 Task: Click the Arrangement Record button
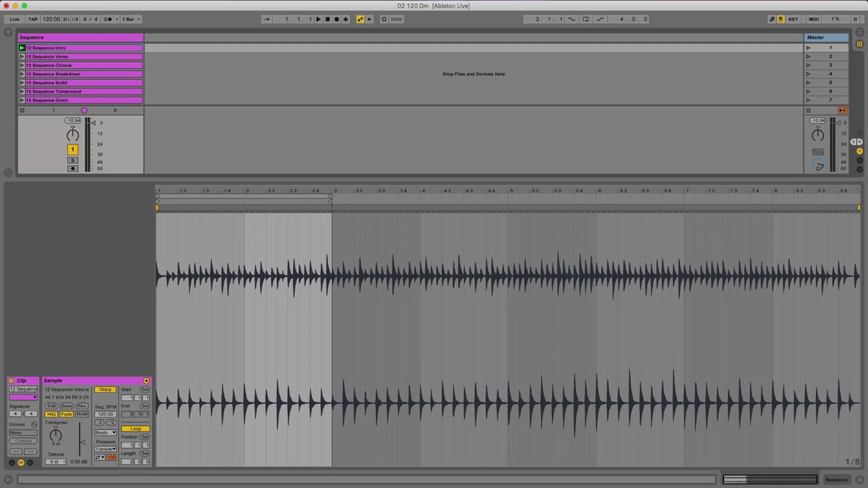click(x=336, y=20)
